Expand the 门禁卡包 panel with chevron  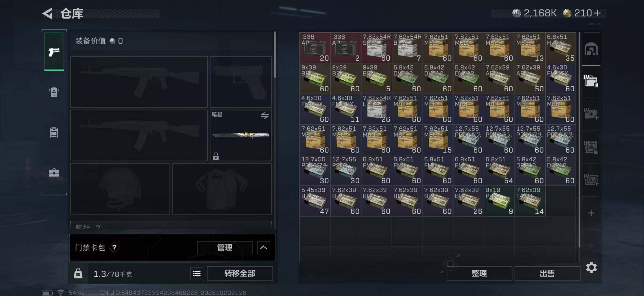(263, 248)
